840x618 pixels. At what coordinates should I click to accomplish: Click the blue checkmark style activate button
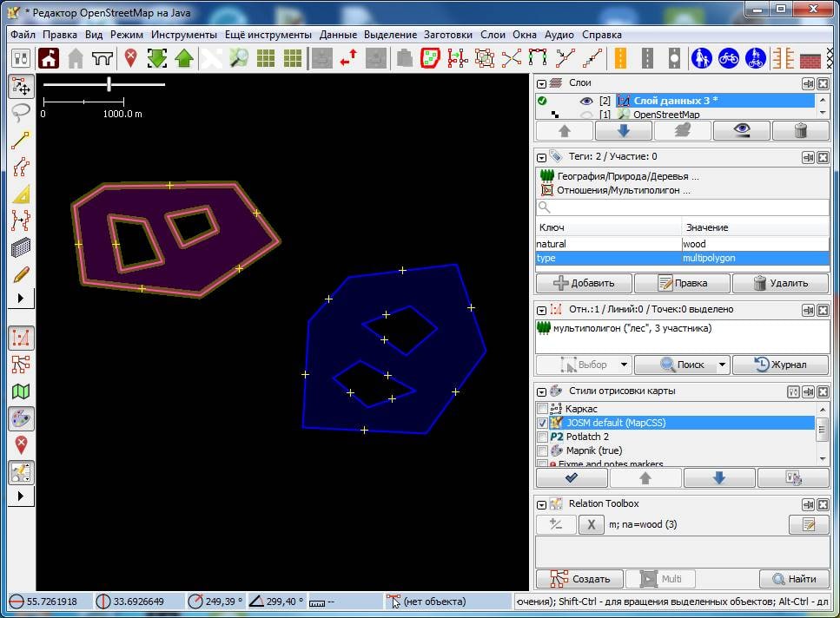coord(572,477)
